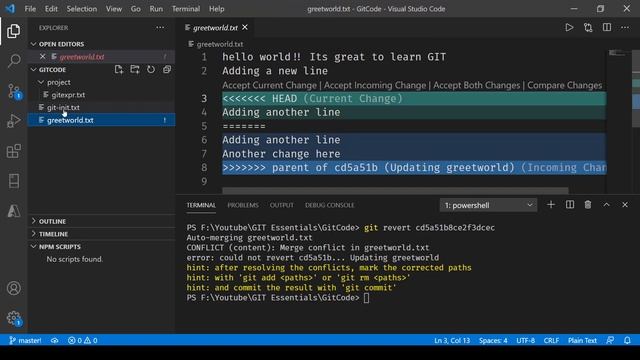Open the terminal selector '1: powershell' dropdown
The image size is (640, 360).
click(488, 205)
